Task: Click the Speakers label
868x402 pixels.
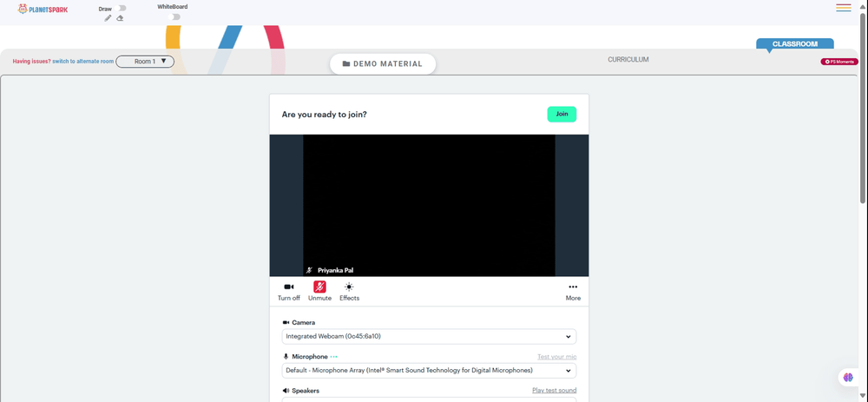Action: pos(305,391)
